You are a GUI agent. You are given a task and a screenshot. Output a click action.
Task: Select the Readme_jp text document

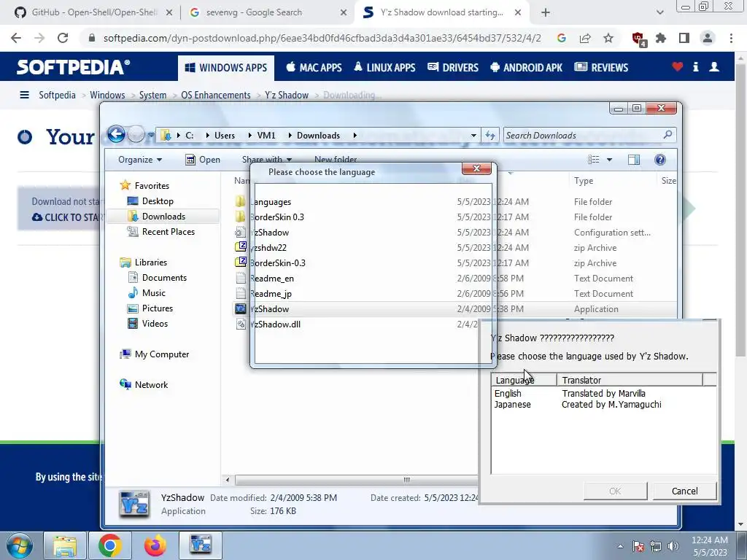coord(271,293)
